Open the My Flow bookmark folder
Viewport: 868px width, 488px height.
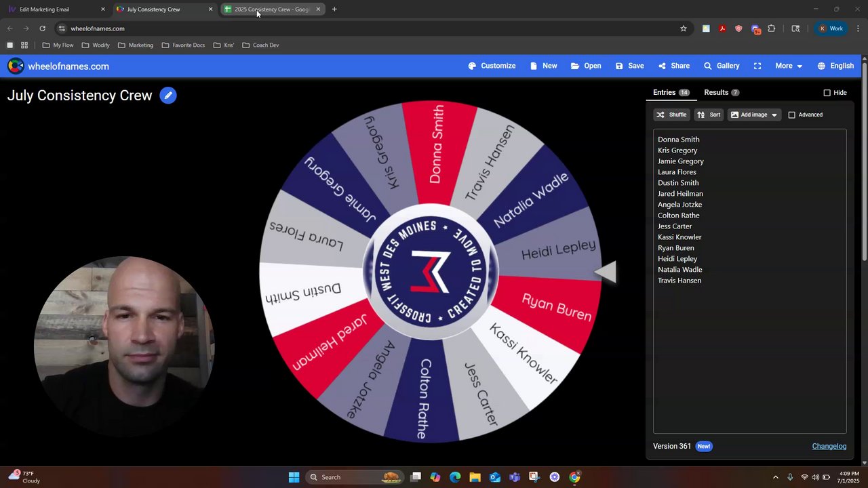point(58,45)
